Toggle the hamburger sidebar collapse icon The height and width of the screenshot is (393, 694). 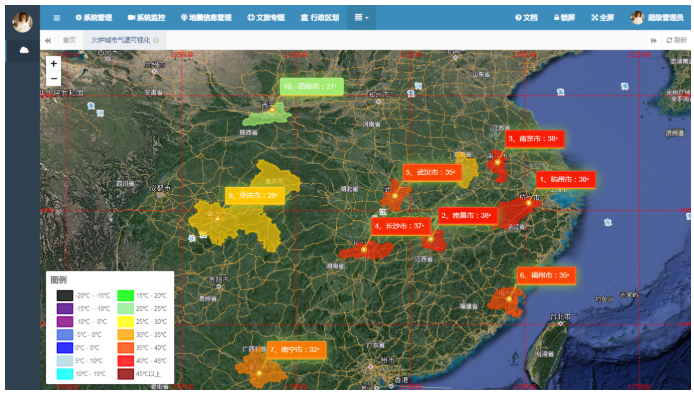57,18
